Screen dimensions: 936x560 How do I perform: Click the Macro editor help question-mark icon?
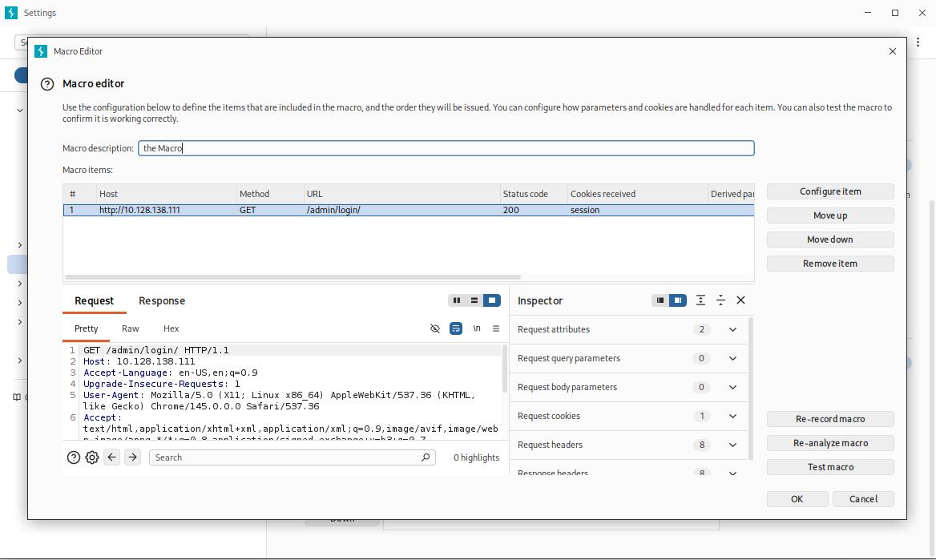coord(48,84)
